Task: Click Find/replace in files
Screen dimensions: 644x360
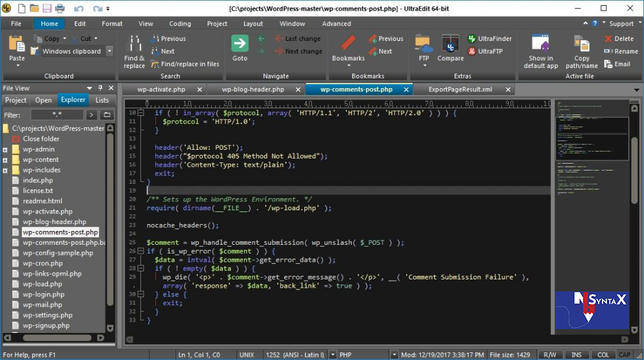Action: [x=186, y=64]
